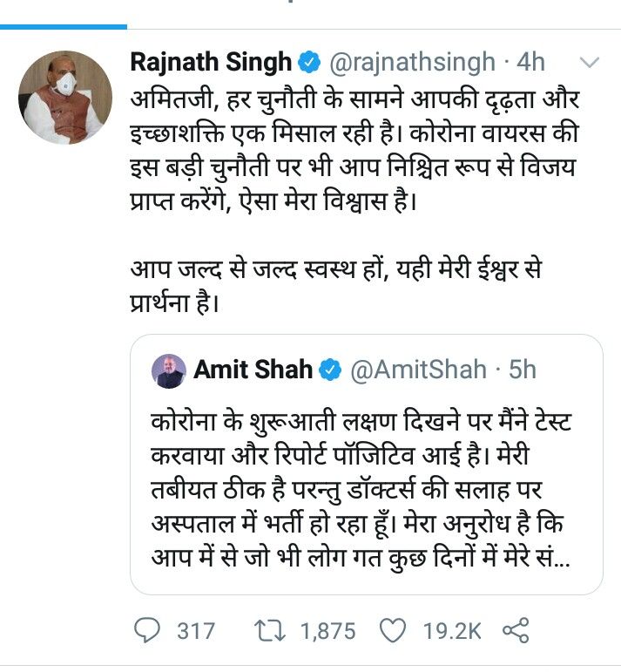View the 317 replies count

point(196,631)
